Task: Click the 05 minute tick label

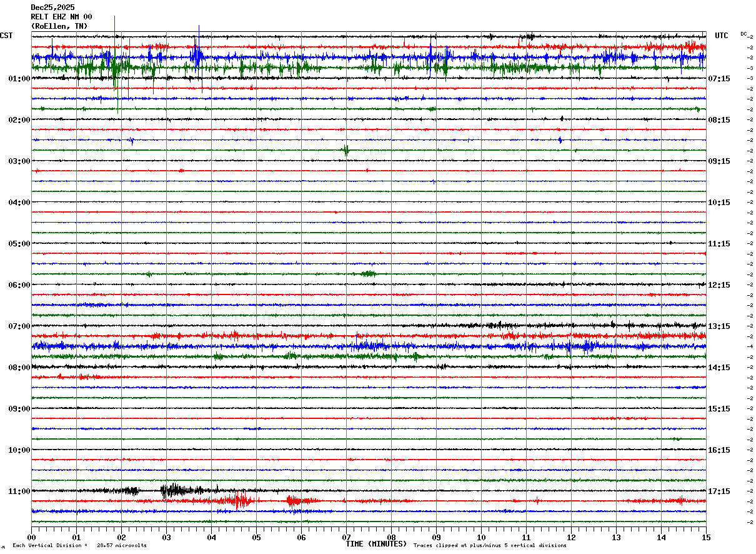Action: coord(256,537)
